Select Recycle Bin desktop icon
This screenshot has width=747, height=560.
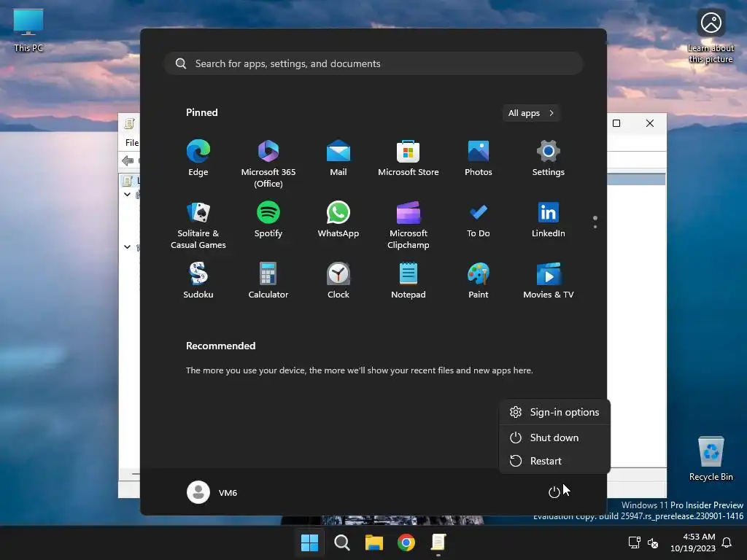711,459
